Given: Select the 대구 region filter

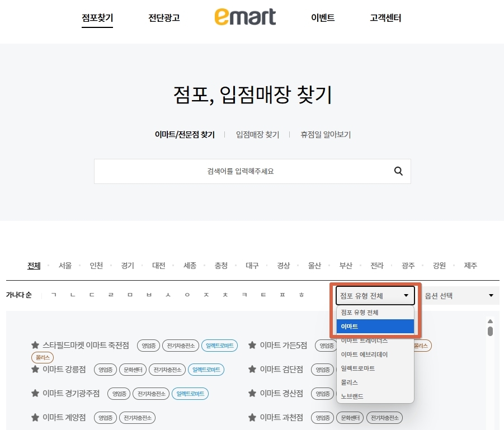Looking at the screenshot, I should 252,266.
